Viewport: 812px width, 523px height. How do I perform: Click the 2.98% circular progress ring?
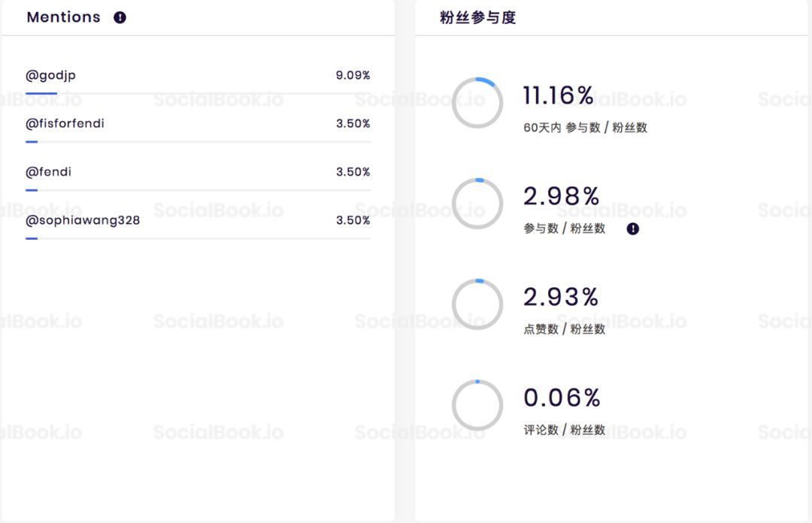[477, 204]
